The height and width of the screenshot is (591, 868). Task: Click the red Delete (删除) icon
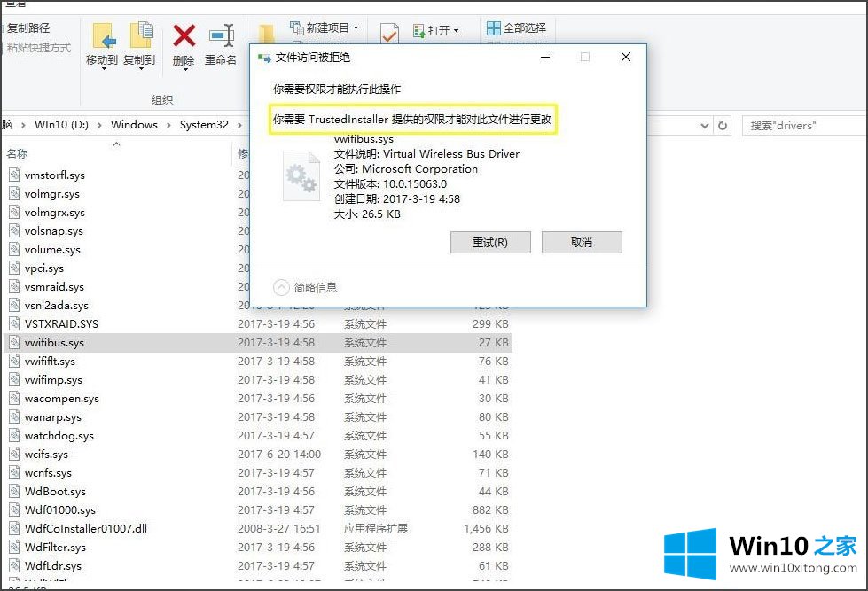tap(184, 36)
